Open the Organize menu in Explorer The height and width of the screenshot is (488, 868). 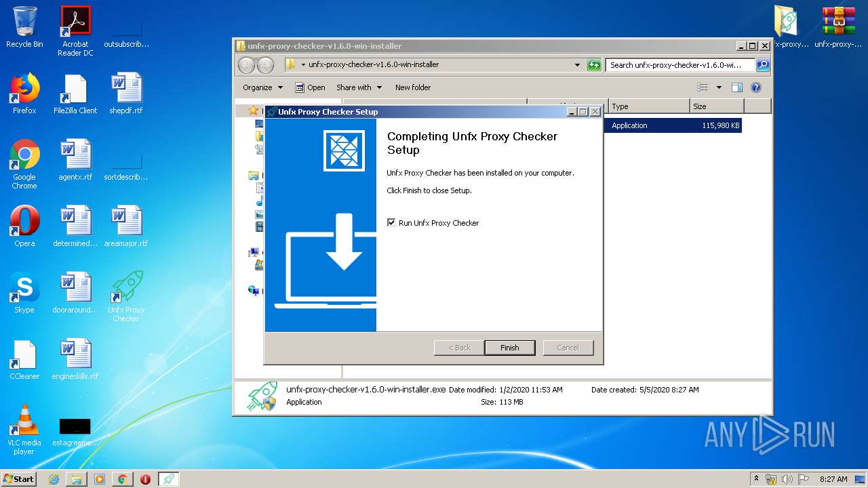[x=262, y=87]
